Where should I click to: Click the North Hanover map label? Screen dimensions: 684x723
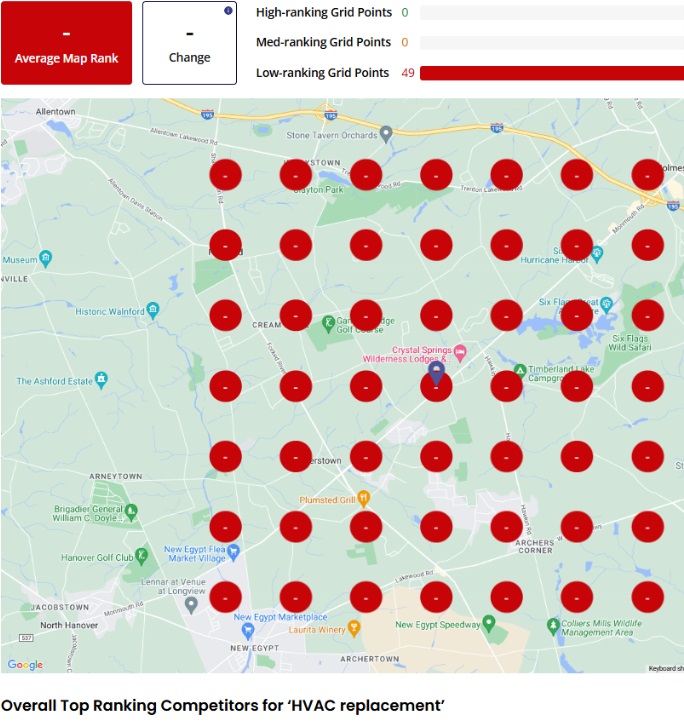pos(69,625)
